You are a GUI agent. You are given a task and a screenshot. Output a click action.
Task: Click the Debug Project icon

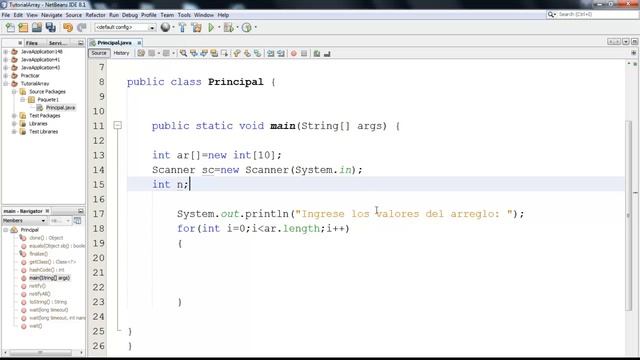[x=229, y=27]
